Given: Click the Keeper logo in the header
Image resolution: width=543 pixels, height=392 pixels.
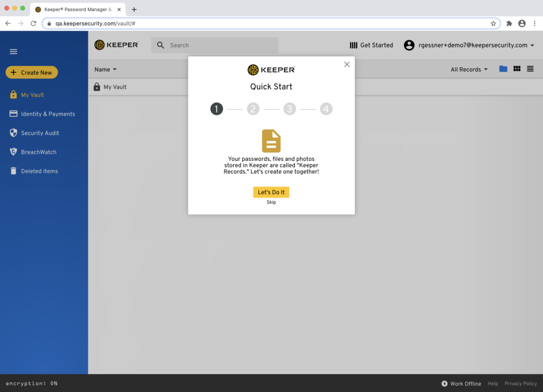Looking at the screenshot, I should (x=116, y=45).
